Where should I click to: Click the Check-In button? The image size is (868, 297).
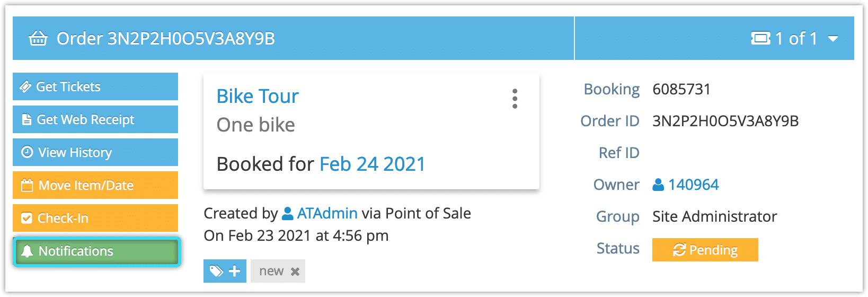point(95,218)
